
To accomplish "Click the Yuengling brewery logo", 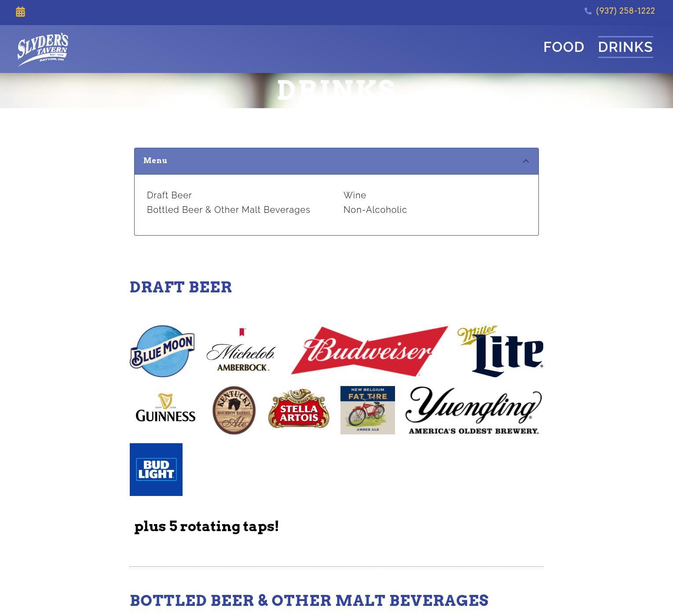I will coord(473,411).
